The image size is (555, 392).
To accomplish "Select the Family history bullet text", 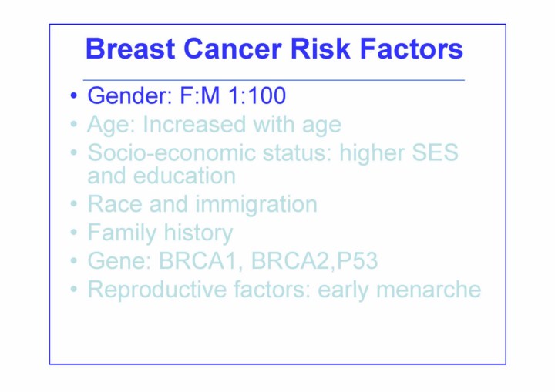I will tap(160, 232).
